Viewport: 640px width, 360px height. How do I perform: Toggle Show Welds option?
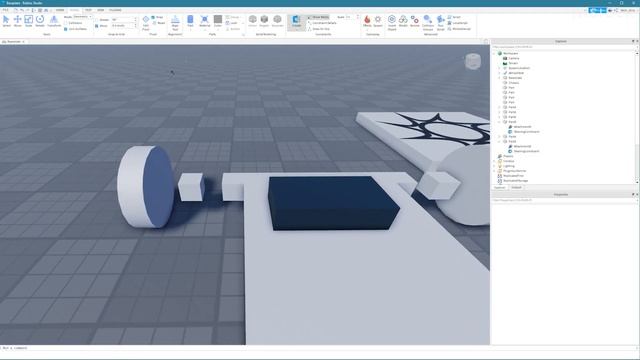click(x=318, y=17)
